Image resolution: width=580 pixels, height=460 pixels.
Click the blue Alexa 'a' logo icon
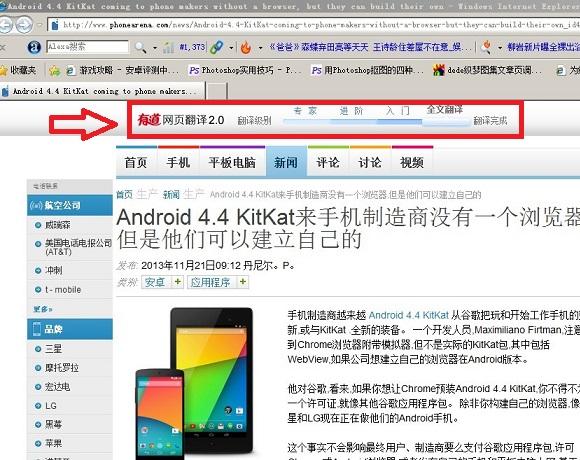pos(34,47)
